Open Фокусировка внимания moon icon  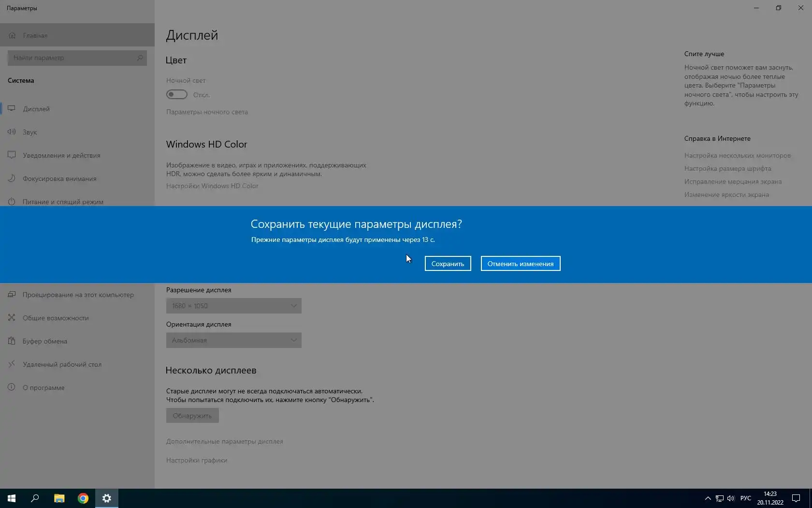pos(12,178)
